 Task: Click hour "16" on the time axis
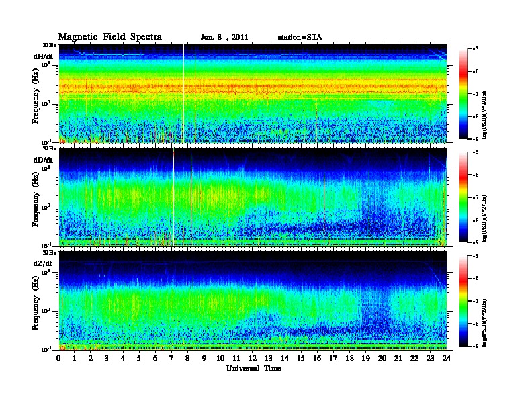point(317,359)
